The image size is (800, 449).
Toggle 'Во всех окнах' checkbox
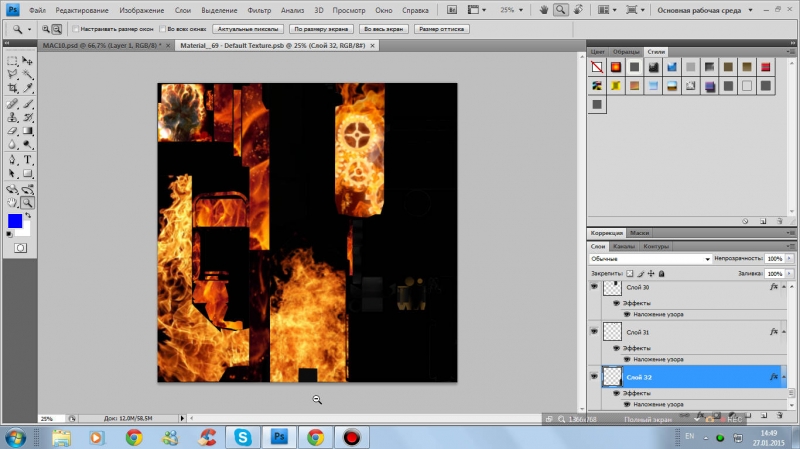pyautogui.click(x=163, y=29)
